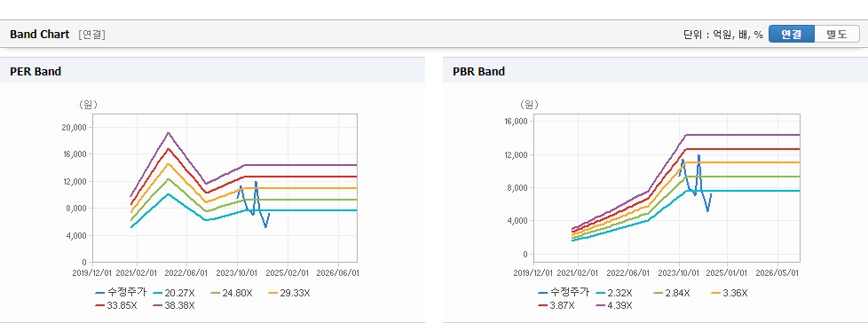Toggle 4.39X legend series
Image resolution: width=868 pixels, height=323 pixels.
pyautogui.click(x=614, y=304)
